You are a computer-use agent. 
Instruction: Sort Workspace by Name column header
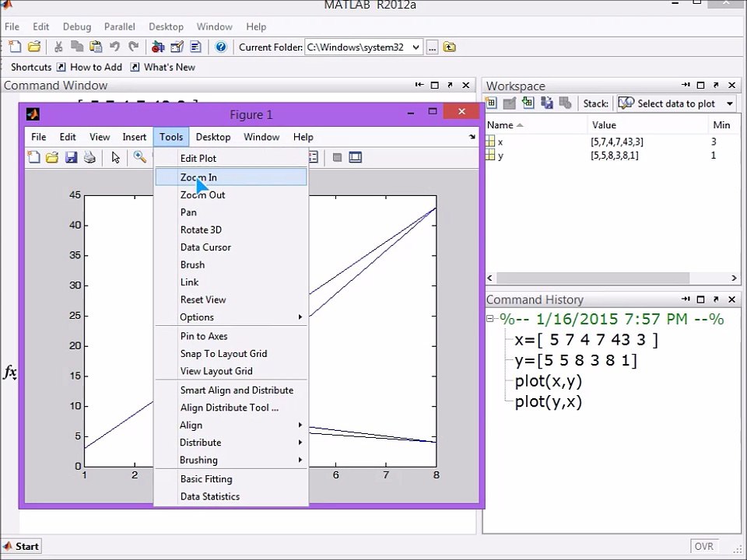(x=536, y=125)
